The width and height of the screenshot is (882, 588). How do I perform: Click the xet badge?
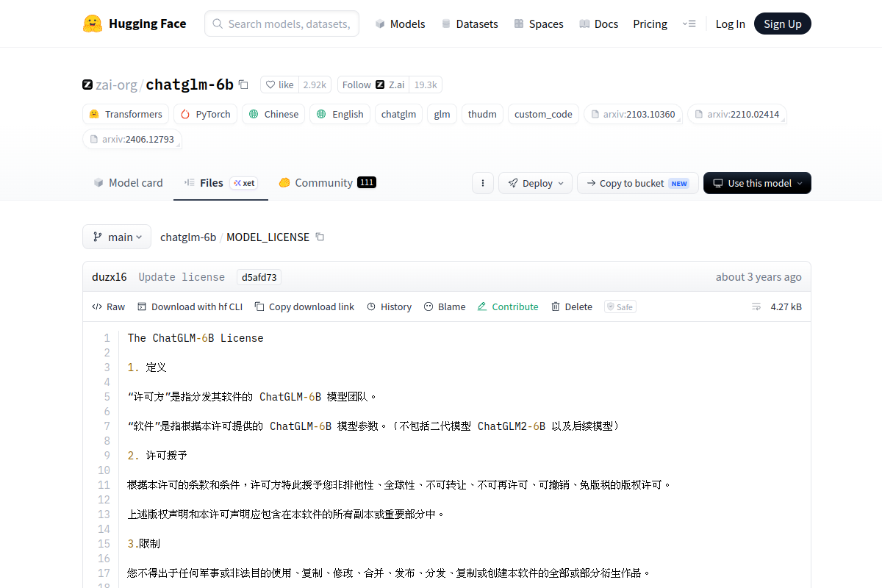[244, 183]
